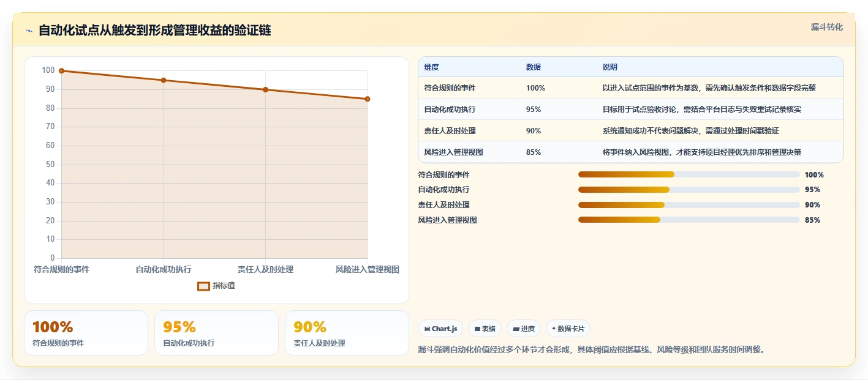Click the description starting 目标用于试点验收讨论
Viewport: 868px width, 380px height.
(702, 110)
